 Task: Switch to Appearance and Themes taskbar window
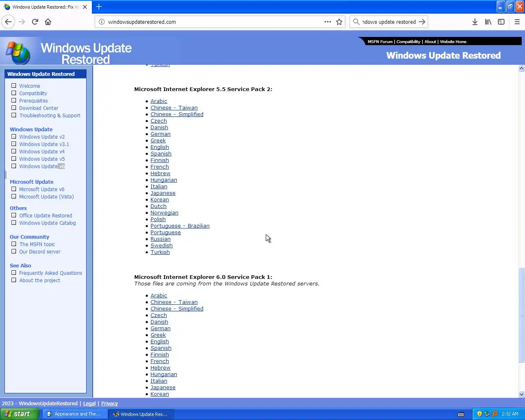click(75, 414)
